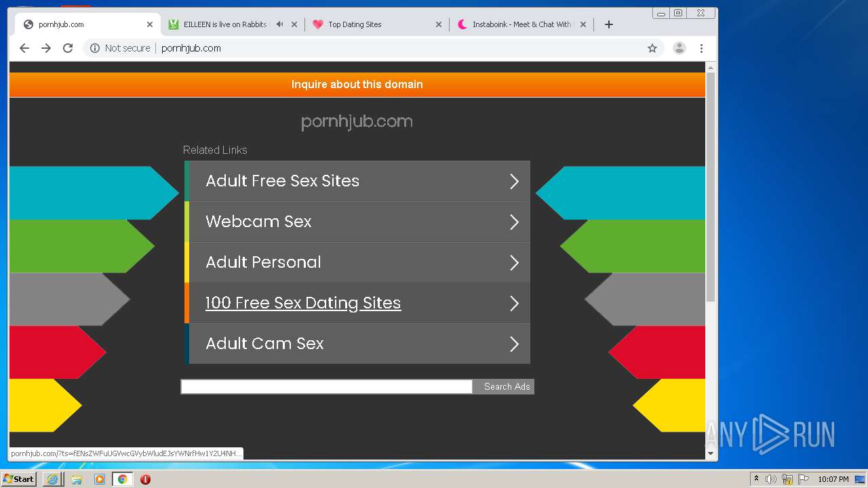This screenshot has height=488, width=868.
Task: Open Windows Explorer folder from taskbar
Action: 77,479
